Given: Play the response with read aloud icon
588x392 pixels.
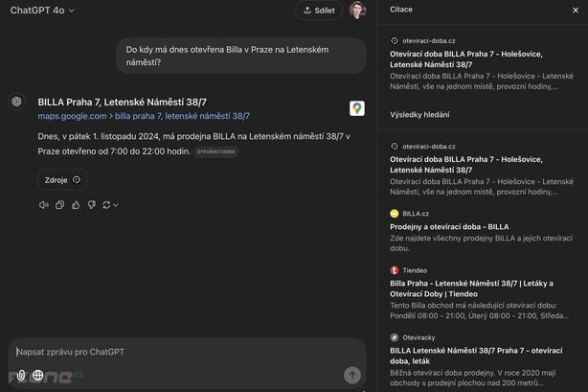Looking at the screenshot, I should [x=44, y=205].
